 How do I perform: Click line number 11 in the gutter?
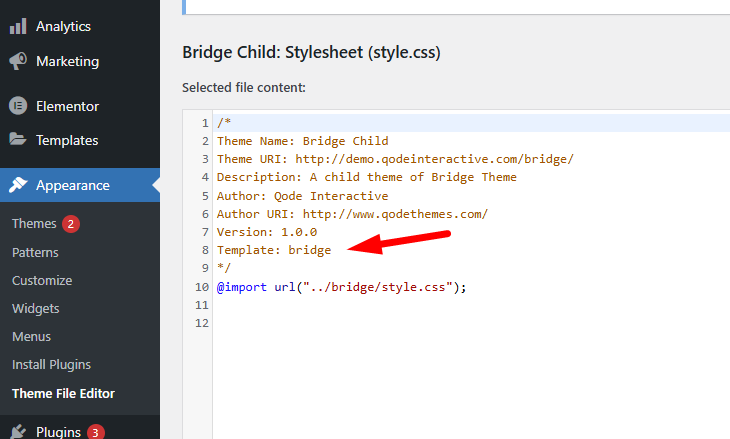click(202, 305)
